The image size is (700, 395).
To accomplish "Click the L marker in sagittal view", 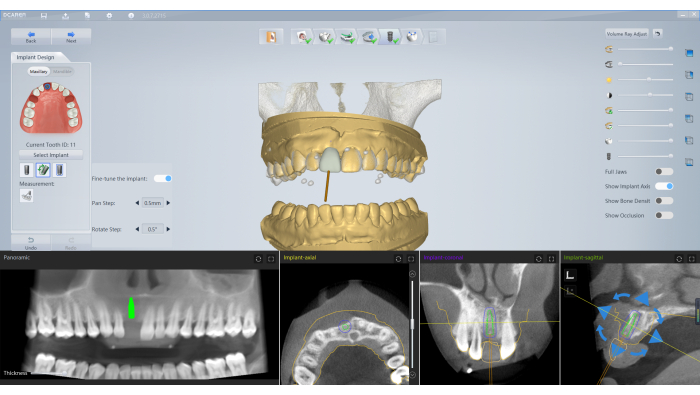I will [x=570, y=275].
